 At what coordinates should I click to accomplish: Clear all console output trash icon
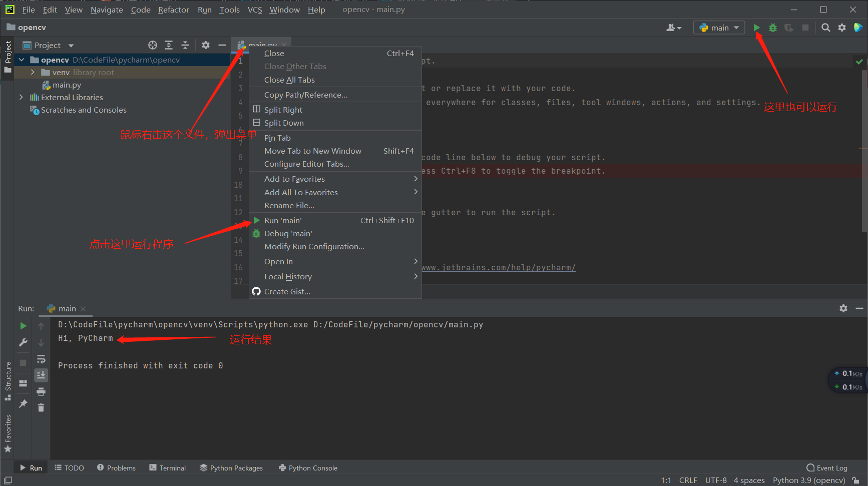(41, 408)
